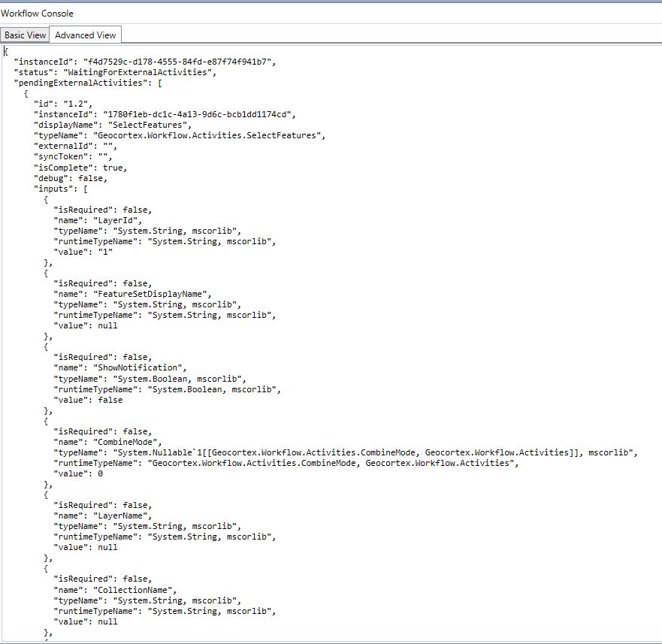The height and width of the screenshot is (644, 662).
Task: Click the "name": "LayerId" line
Action: 98,220
